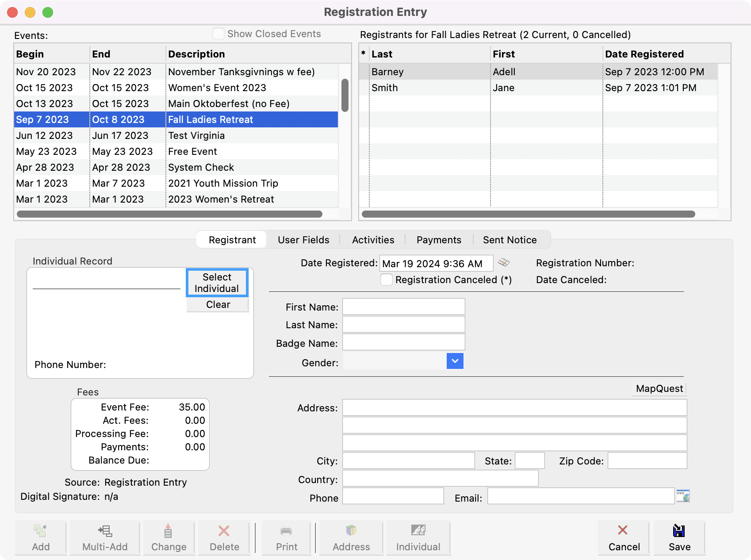Open the calendar icon beside Date Registered
This screenshot has width=751, height=560.
point(504,263)
